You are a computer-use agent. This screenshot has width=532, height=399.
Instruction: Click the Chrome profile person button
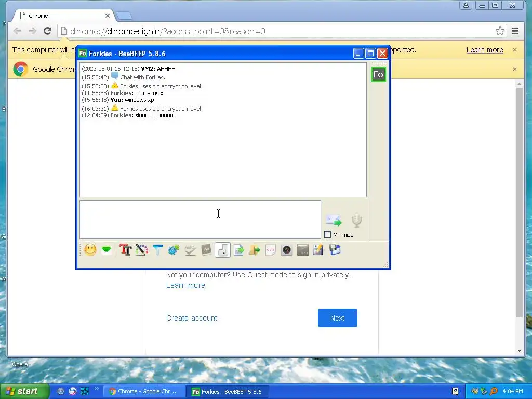466,5
